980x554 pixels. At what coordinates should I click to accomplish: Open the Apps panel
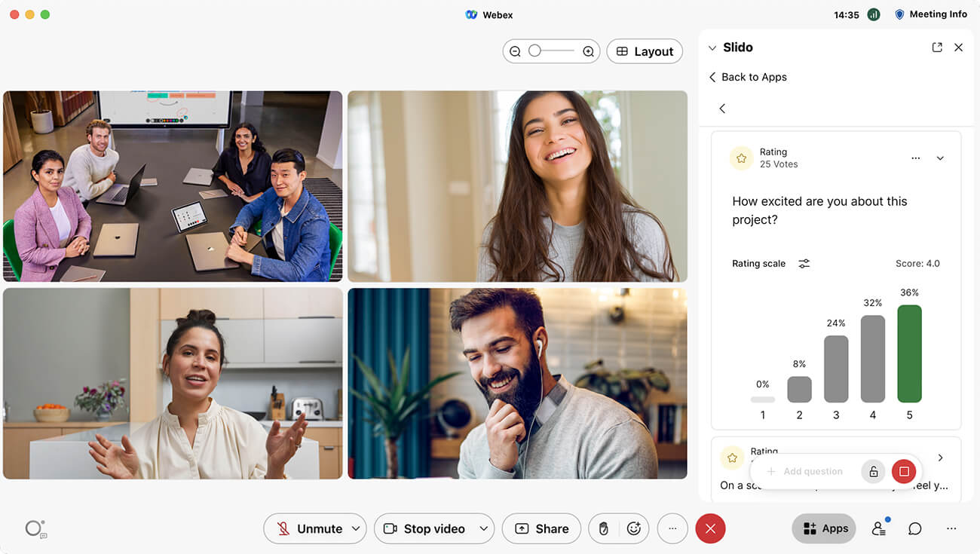825,529
